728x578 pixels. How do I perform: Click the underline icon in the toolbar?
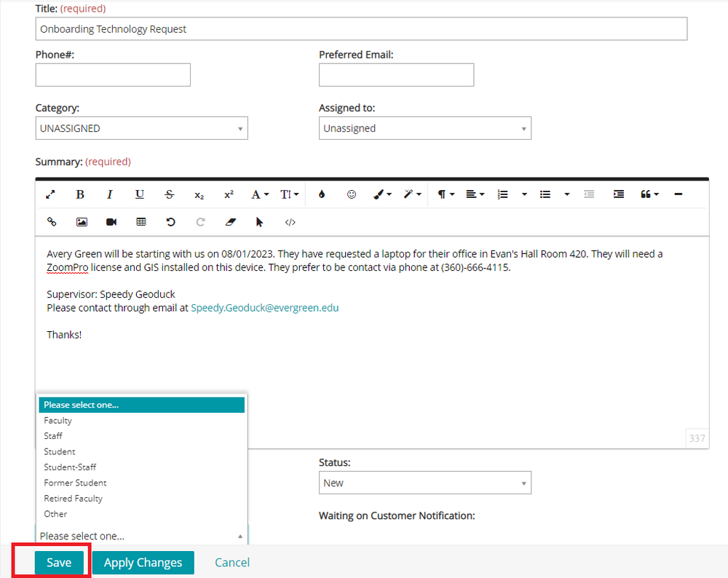point(140,194)
